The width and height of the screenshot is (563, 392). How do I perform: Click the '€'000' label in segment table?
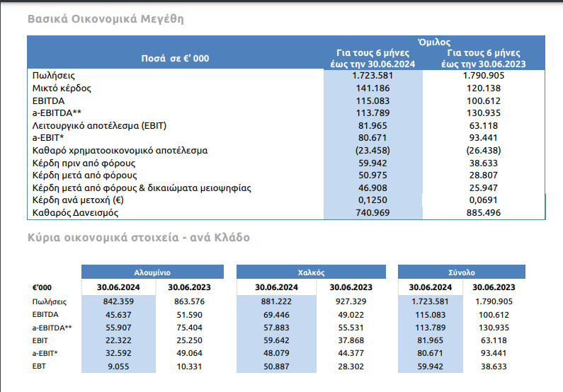(x=42, y=288)
